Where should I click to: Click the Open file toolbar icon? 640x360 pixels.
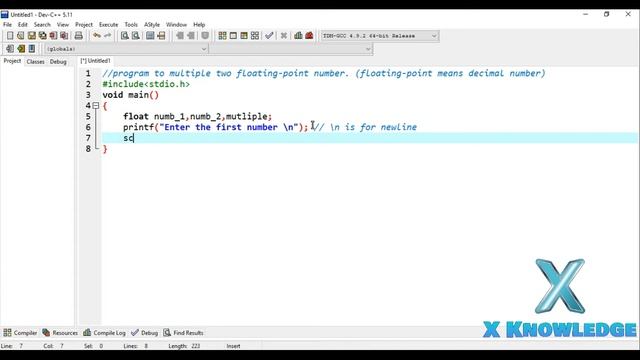20,36
